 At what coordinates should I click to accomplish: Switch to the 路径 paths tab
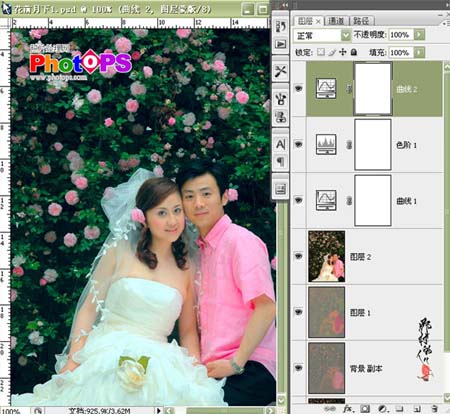point(361,21)
